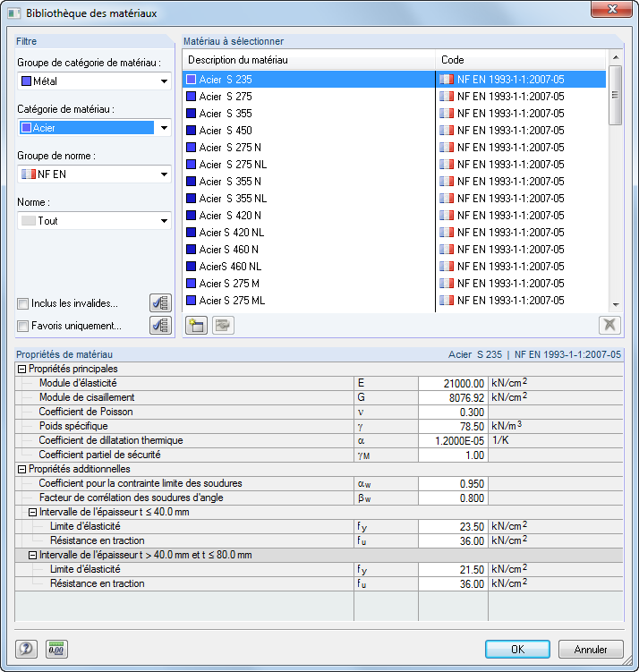Select the Acier S 275 row

click(395, 97)
